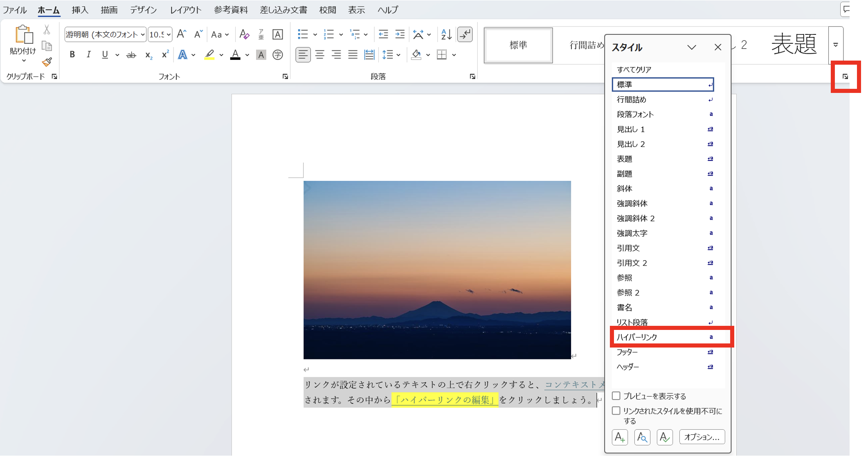Click the Format Painter brush icon
Screen dimensions: 868x456
click(x=47, y=62)
